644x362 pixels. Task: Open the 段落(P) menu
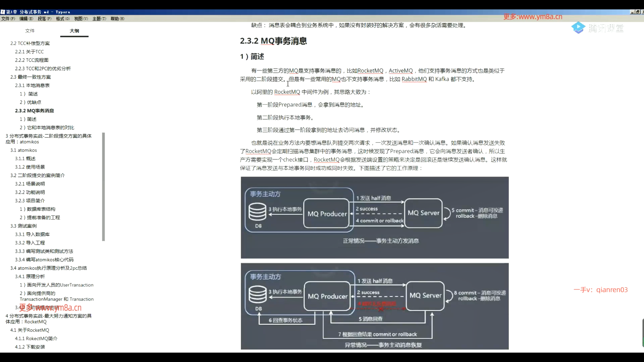point(45,19)
